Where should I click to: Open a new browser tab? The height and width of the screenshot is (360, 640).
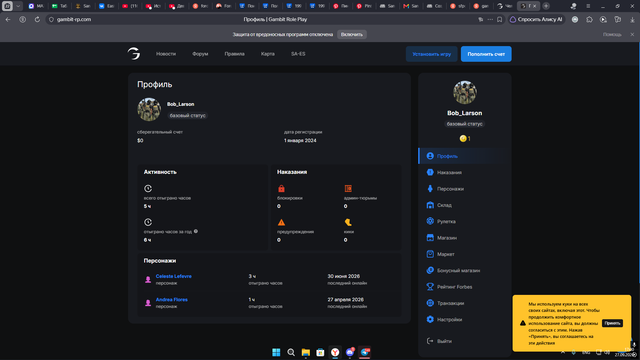tap(546, 6)
